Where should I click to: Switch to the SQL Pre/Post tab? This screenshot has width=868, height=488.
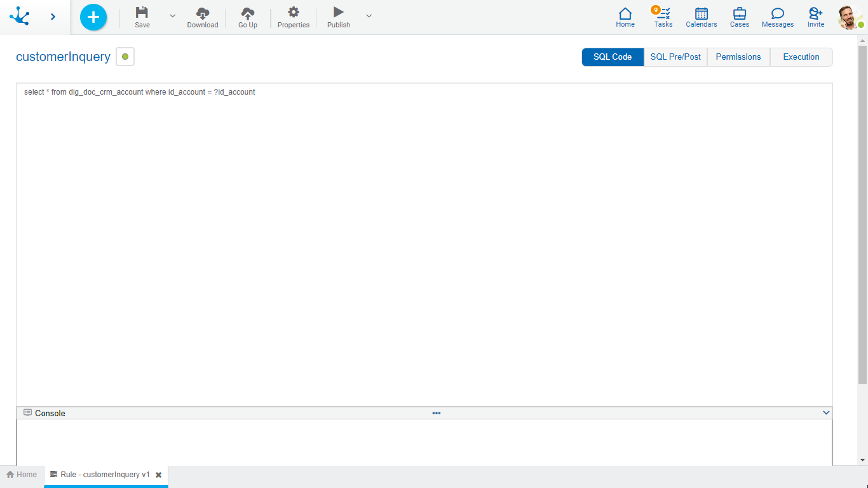(x=675, y=57)
